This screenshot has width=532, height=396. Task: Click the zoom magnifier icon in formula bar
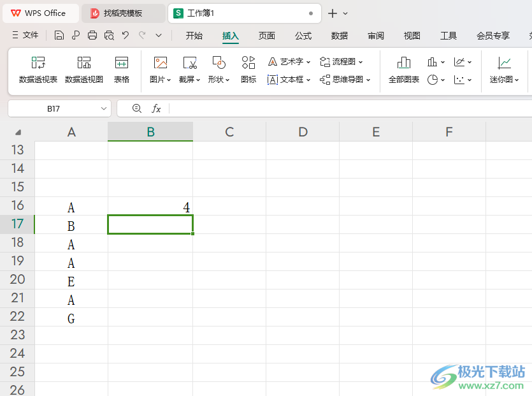(137, 108)
